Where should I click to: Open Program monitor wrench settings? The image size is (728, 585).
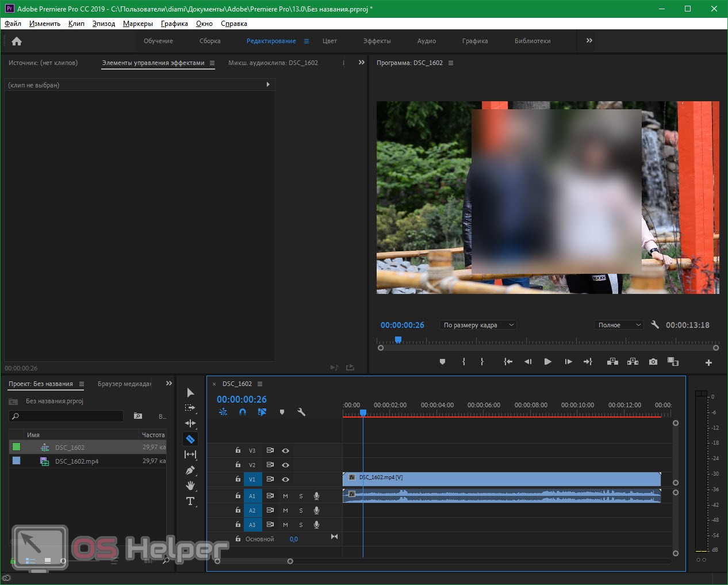[x=654, y=324]
